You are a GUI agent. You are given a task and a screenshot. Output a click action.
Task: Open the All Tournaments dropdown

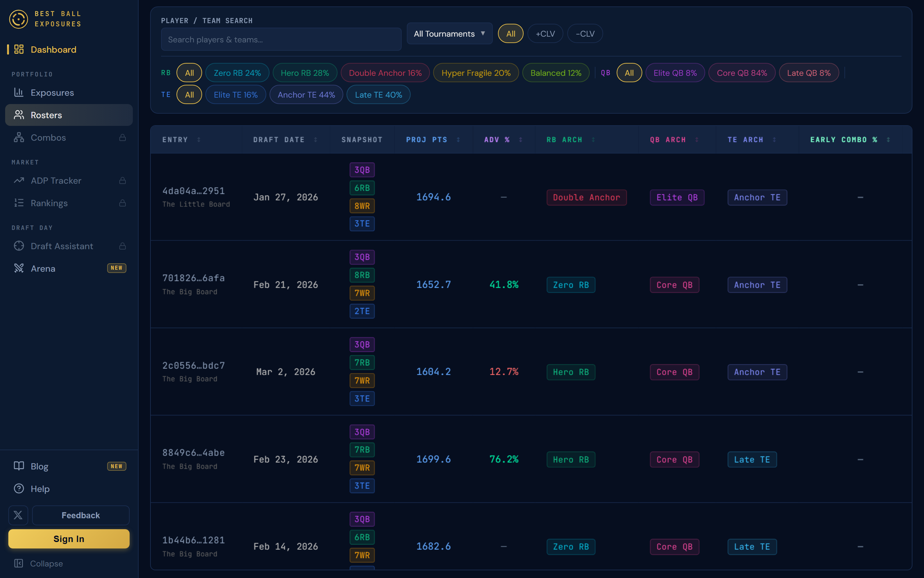pos(449,34)
